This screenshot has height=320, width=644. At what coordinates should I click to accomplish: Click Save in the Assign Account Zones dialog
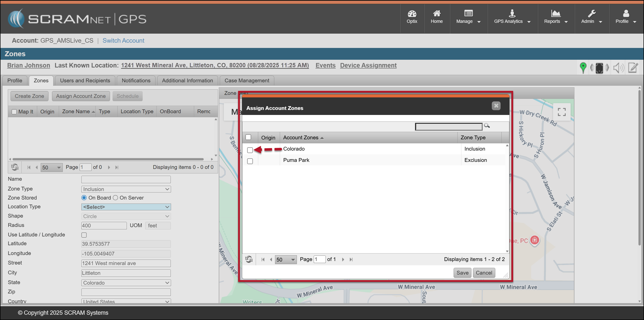462,273
